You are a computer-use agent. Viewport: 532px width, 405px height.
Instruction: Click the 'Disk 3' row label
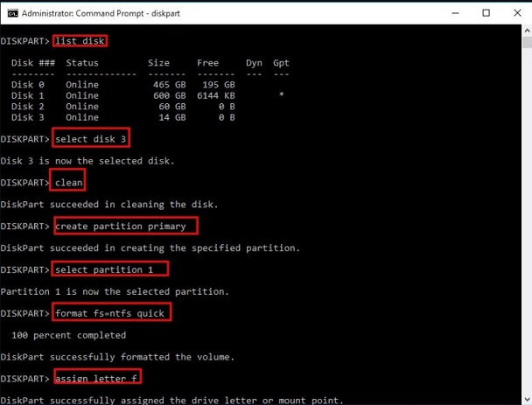[27, 117]
